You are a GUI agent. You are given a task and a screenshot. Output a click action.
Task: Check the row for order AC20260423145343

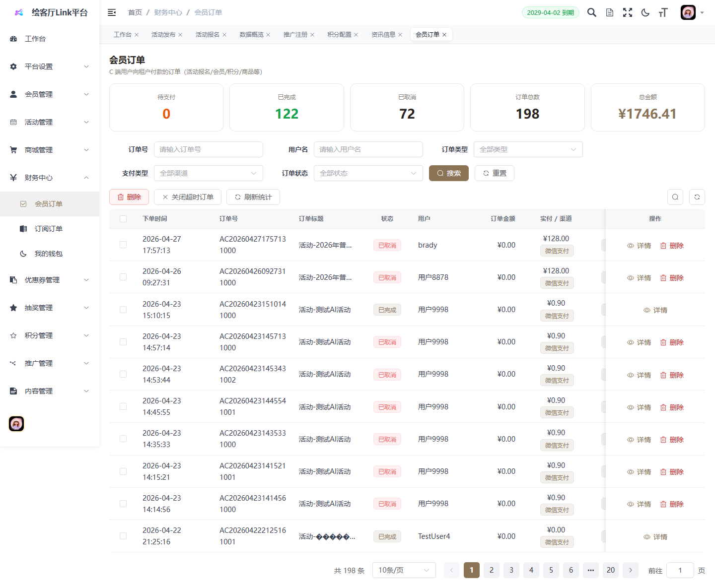(x=123, y=374)
